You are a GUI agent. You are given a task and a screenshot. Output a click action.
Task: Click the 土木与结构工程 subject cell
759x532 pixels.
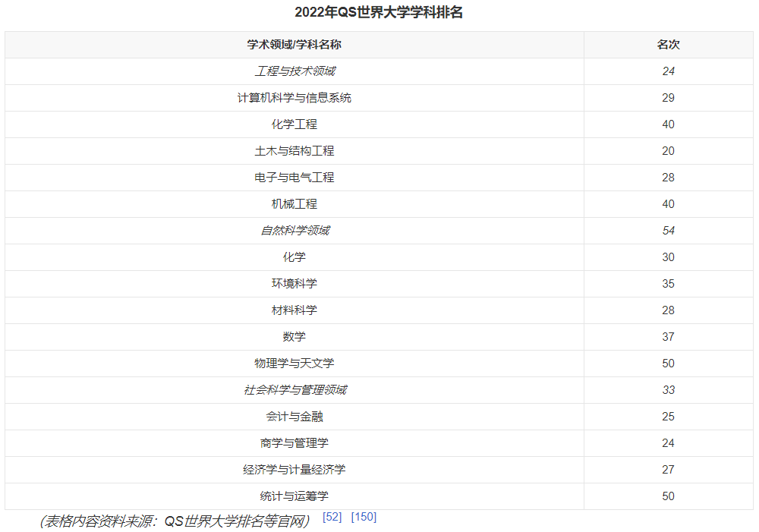[x=294, y=151]
